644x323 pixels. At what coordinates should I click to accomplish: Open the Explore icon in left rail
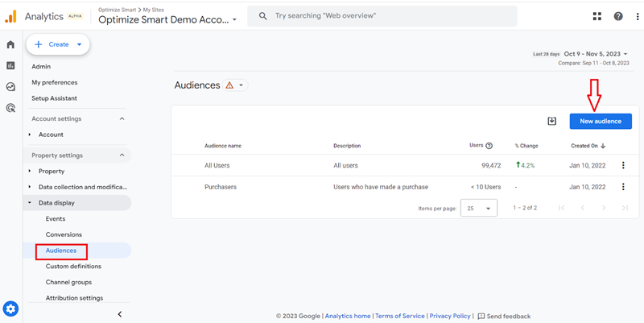click(10, 87)
